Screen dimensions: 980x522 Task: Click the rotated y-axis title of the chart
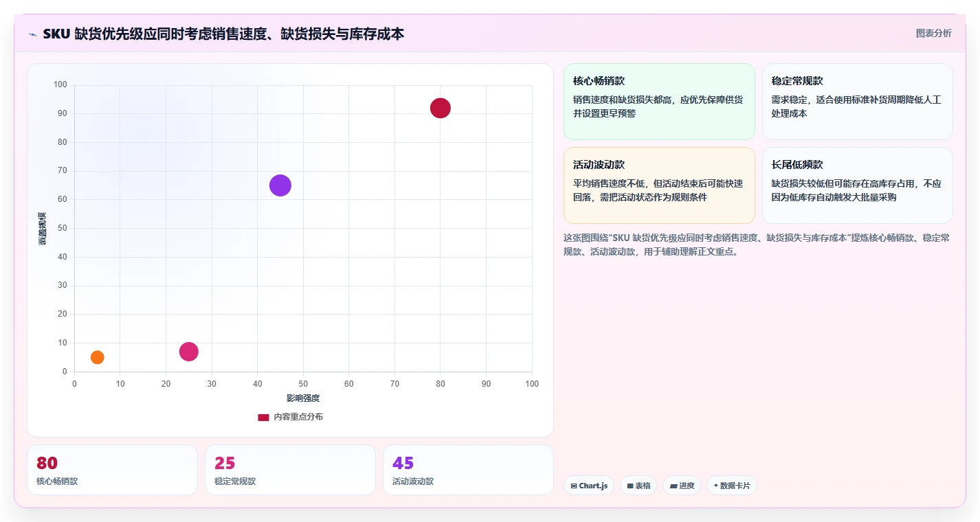tap(42, 229)
